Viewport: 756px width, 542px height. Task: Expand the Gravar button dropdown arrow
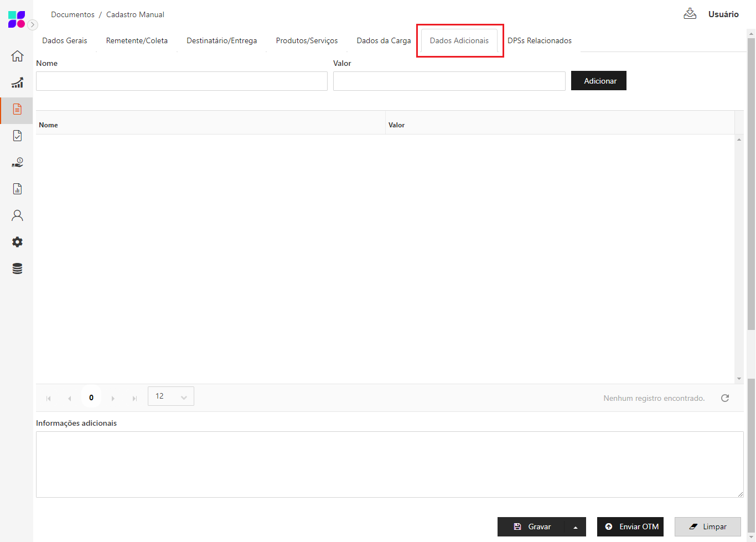[x=576, y=527]
